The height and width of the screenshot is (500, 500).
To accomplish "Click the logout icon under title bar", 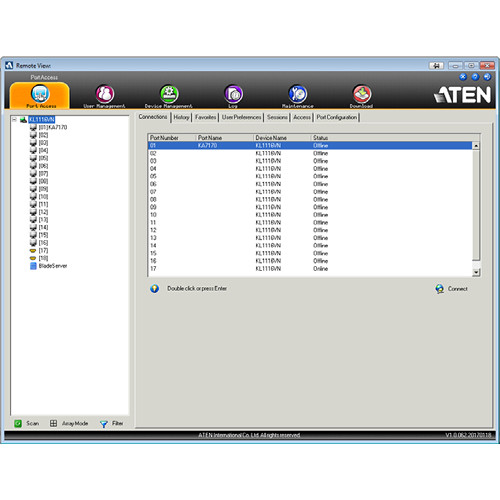I will pyautogui.click(x=487, y=77).
